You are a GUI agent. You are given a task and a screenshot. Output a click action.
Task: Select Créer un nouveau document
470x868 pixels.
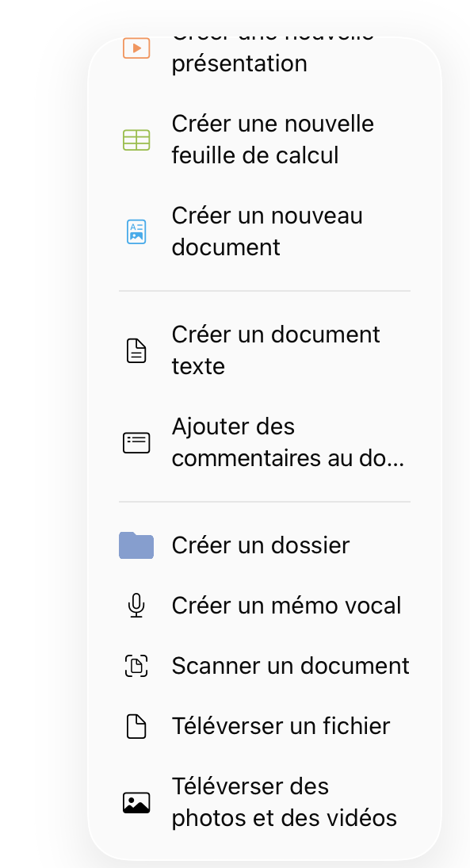[267, 231]
